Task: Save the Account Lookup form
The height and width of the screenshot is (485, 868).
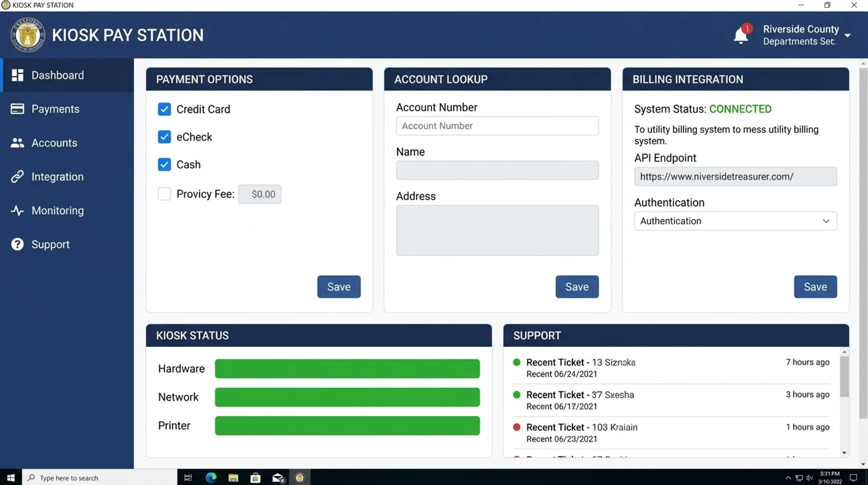Action: click(x=577, y=287)
